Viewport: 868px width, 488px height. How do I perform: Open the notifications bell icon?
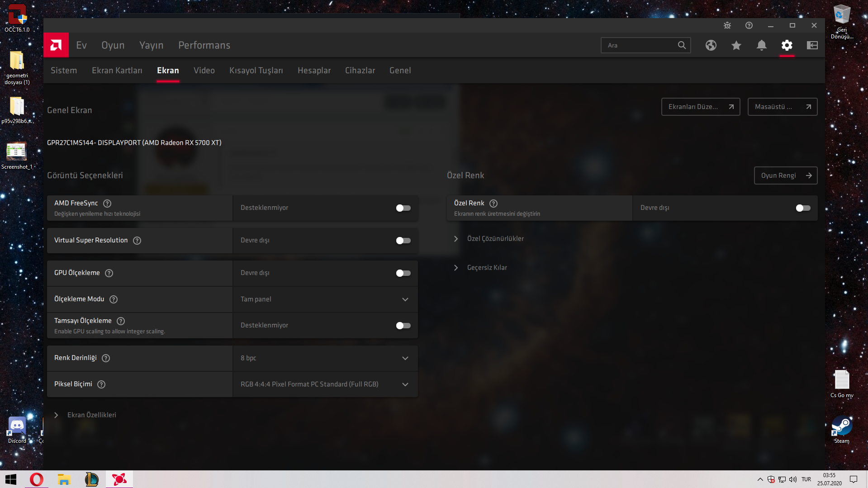pyautogui.click(x=762, y=45)
